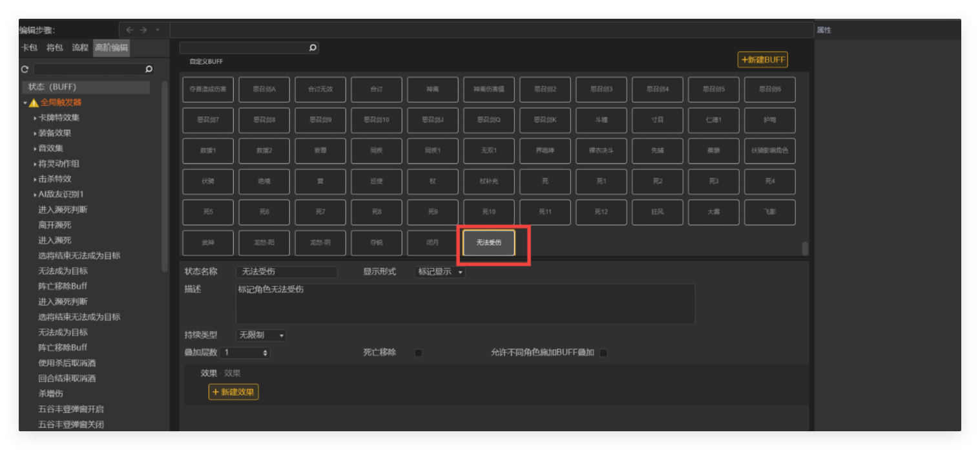Click the 新建效果 button
Viewport: 980px width, 450px height.
coord(233,392)
